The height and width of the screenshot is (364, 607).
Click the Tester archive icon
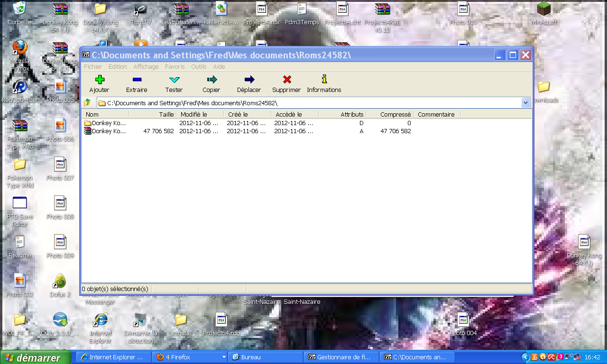click(174, 83)
